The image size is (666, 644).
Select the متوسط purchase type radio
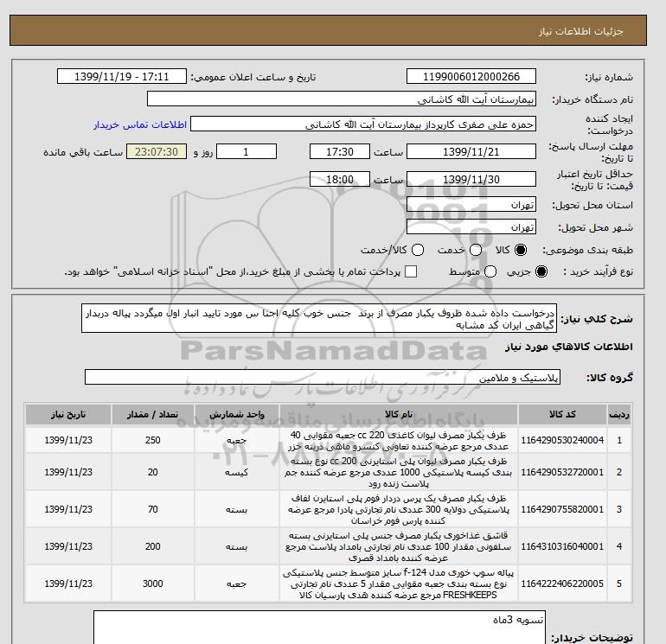[490, 271]
